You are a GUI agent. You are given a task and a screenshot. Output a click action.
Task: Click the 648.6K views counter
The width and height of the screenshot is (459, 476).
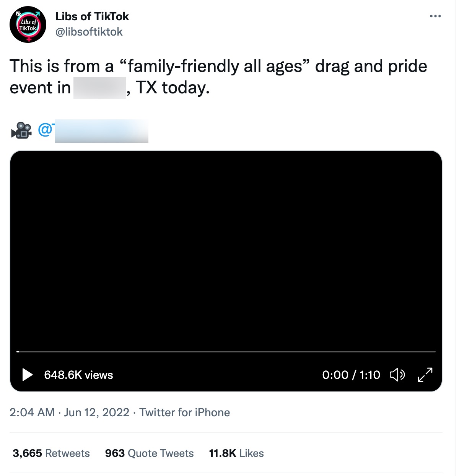coord(79,375)
